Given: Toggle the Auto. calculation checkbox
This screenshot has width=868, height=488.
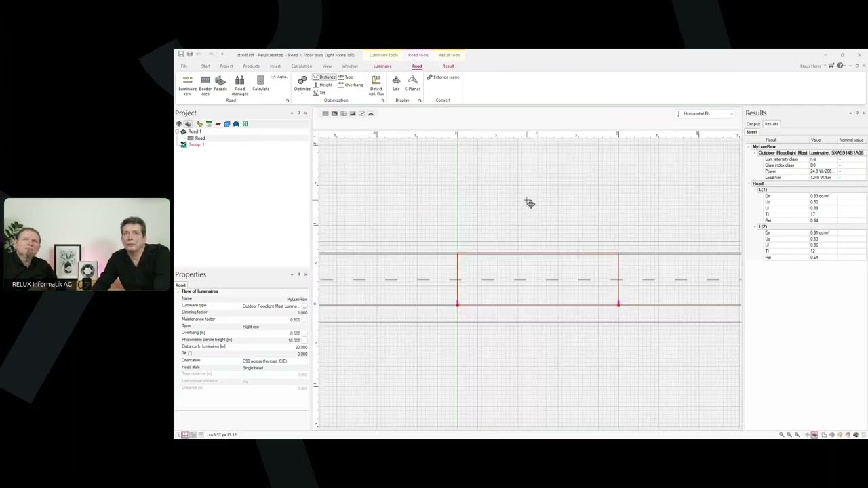Looking at the screenshot, I should pos(279,77).
